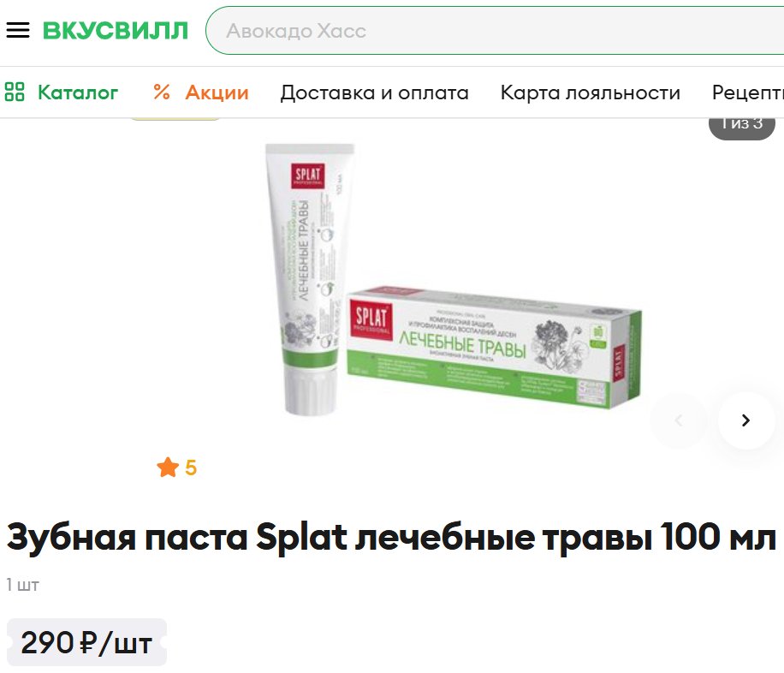Screen dimensions: 784x673
Task: Click the 290 ₽/шт price tag
Action: tap(86, 642)
